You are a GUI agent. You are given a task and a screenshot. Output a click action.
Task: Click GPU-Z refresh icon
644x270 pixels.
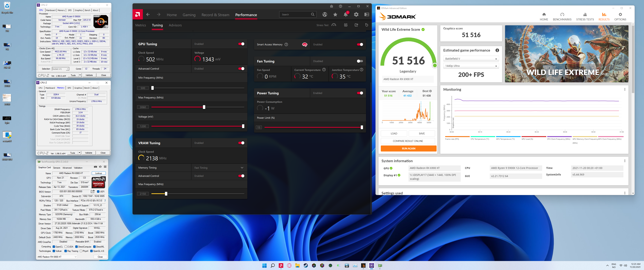click(100, 167)
